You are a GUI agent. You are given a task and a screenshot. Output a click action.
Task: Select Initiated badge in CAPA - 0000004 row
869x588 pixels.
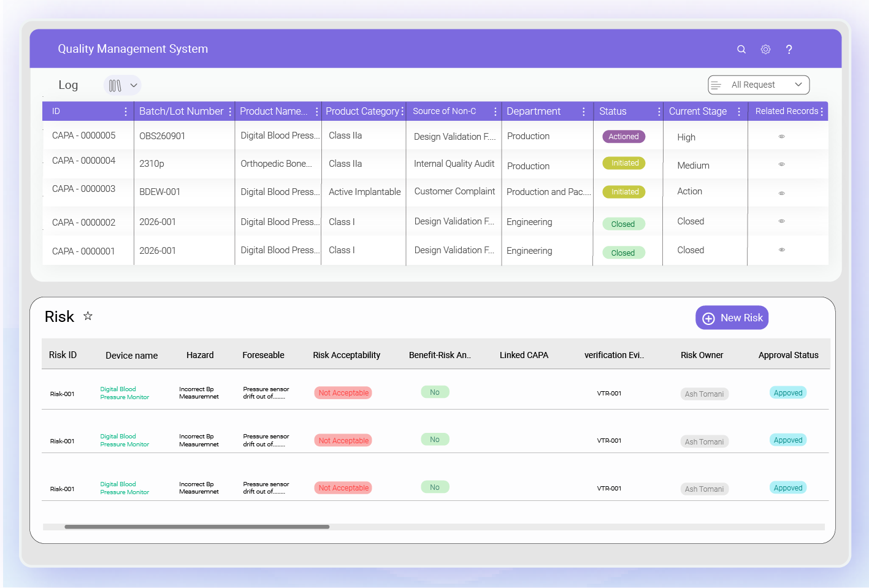point(624,163)
